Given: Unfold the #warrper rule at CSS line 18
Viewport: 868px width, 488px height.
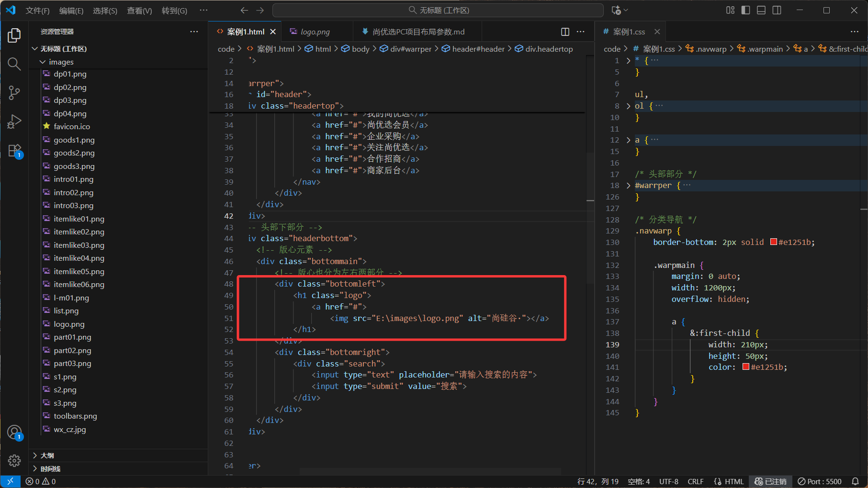Looking at the screenshot, I should pos(628,186).
